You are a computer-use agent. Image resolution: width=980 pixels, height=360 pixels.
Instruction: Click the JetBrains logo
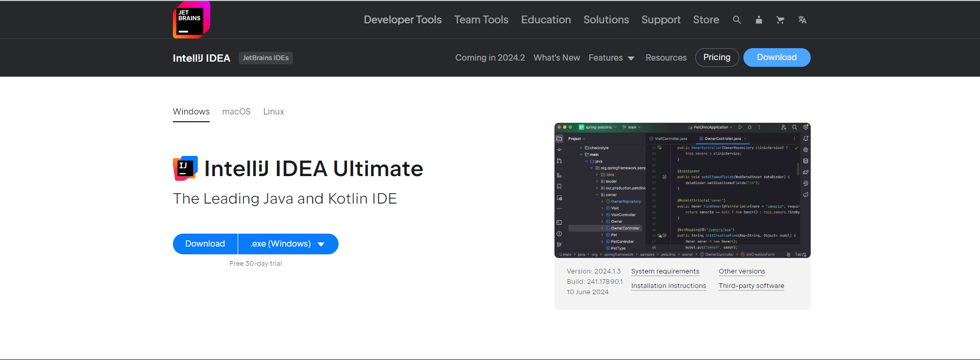point(191,20)
